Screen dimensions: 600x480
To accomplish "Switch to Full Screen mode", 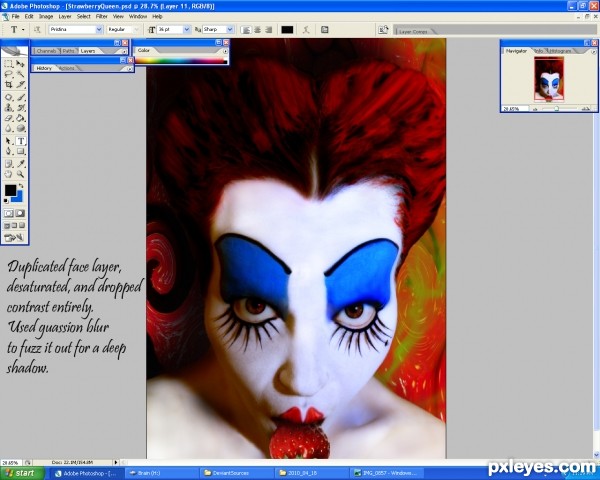I will (x=22, y=225).
